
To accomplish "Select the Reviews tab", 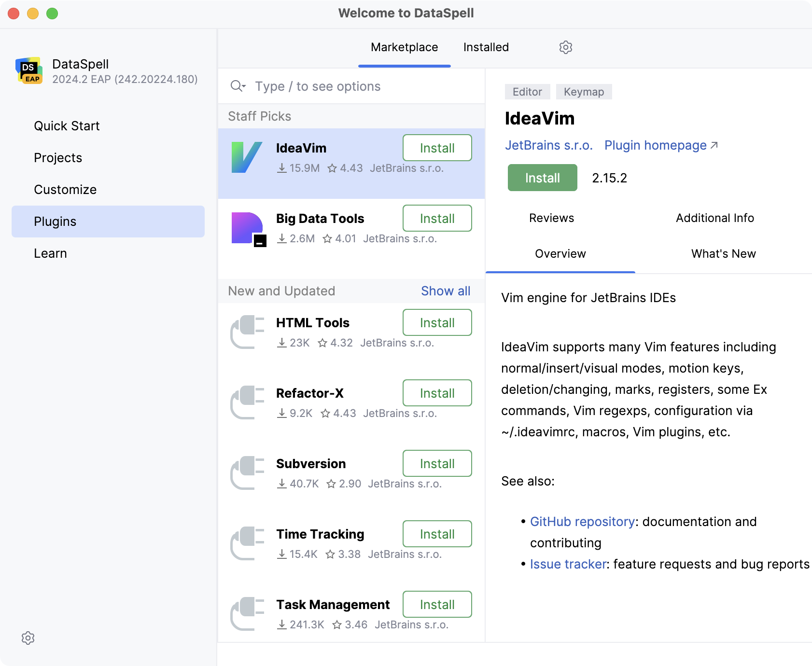I will tap(551, 218).
